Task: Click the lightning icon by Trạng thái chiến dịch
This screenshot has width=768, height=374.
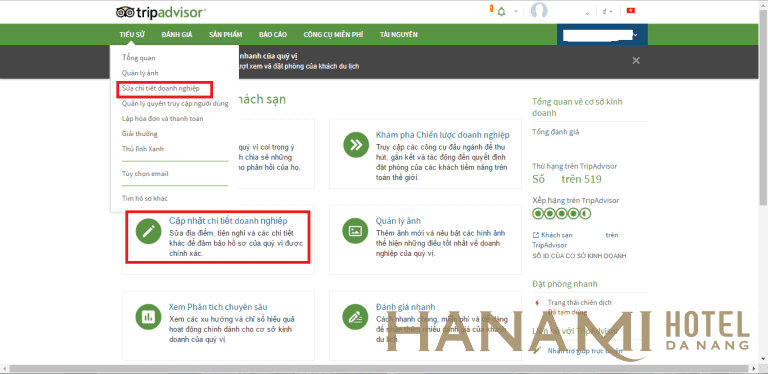Action: coord(538,303)
